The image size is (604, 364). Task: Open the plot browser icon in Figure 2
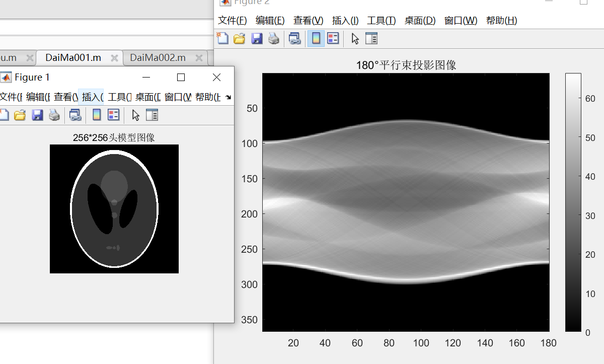pyautogui.click(x=371, y=38)
